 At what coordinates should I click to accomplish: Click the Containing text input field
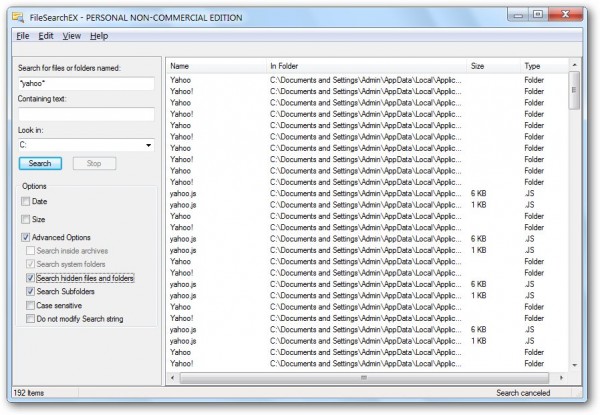pos(86,114)
